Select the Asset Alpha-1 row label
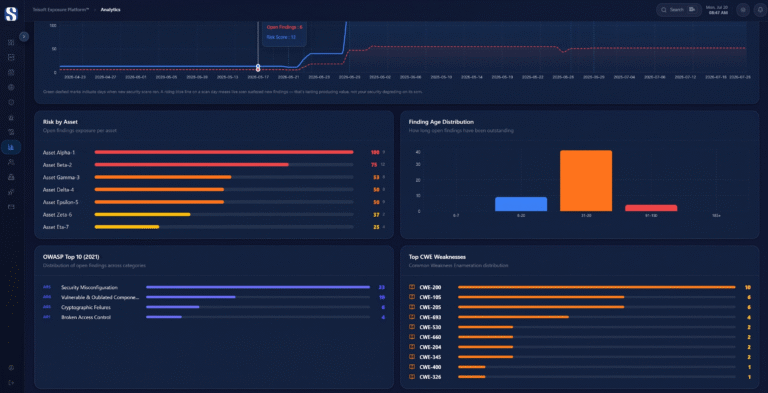Image resolution: width=768 pixels, height=393 pixels. [x=59, y=152]
